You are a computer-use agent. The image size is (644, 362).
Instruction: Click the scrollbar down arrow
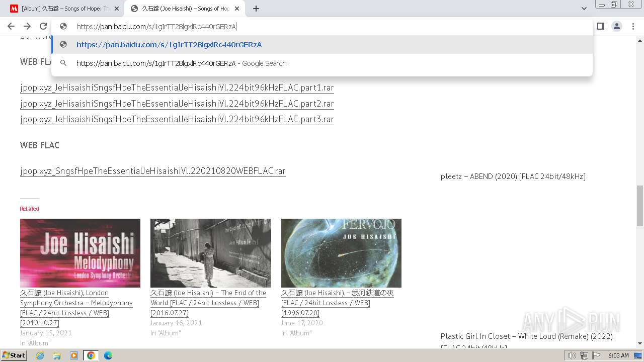click(x=640, y=343)
